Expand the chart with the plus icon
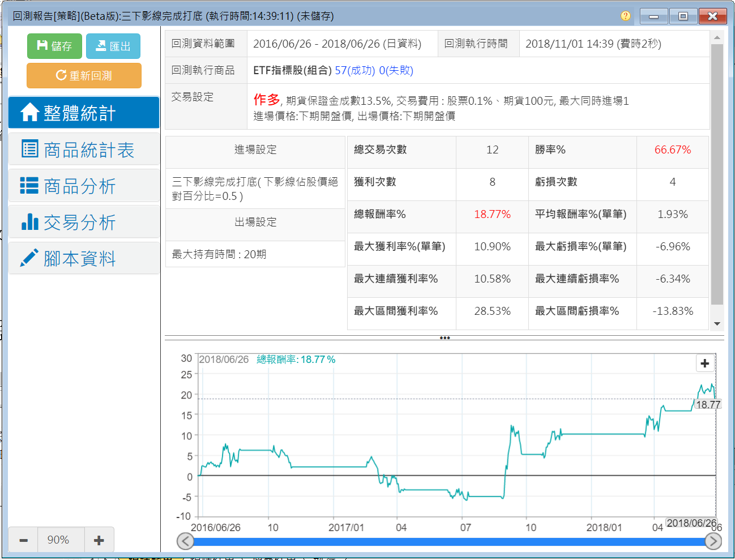Image resolution: width=735 pixels, height=560 pixels. 704,364
